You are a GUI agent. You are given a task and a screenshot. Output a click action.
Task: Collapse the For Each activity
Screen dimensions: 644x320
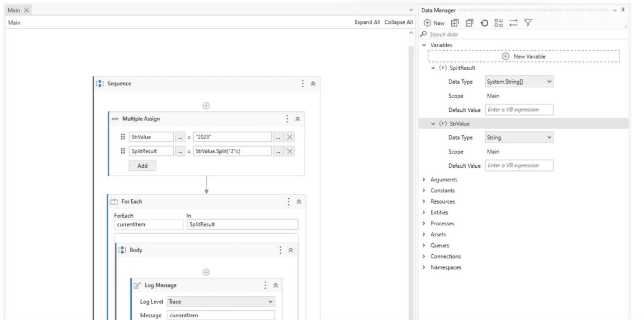(x=299, y=202)
